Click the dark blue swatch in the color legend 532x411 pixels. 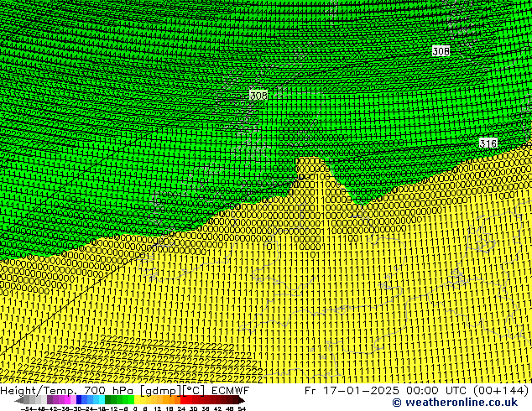79,400
